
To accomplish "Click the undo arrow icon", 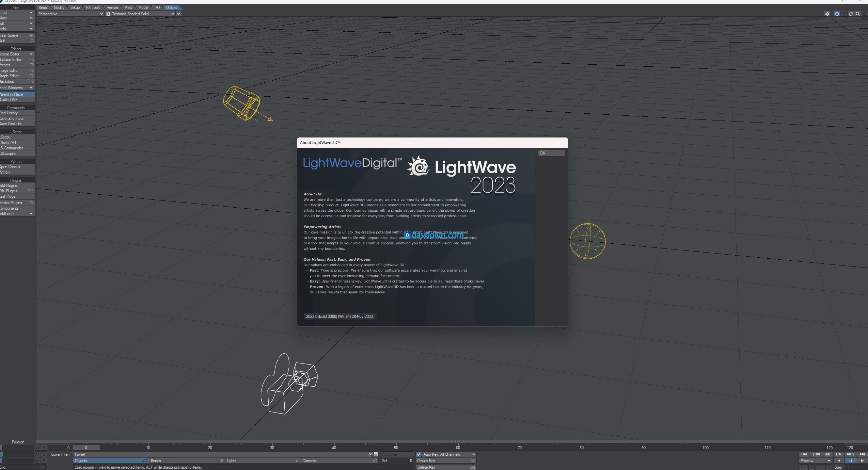I will point(803,467).
